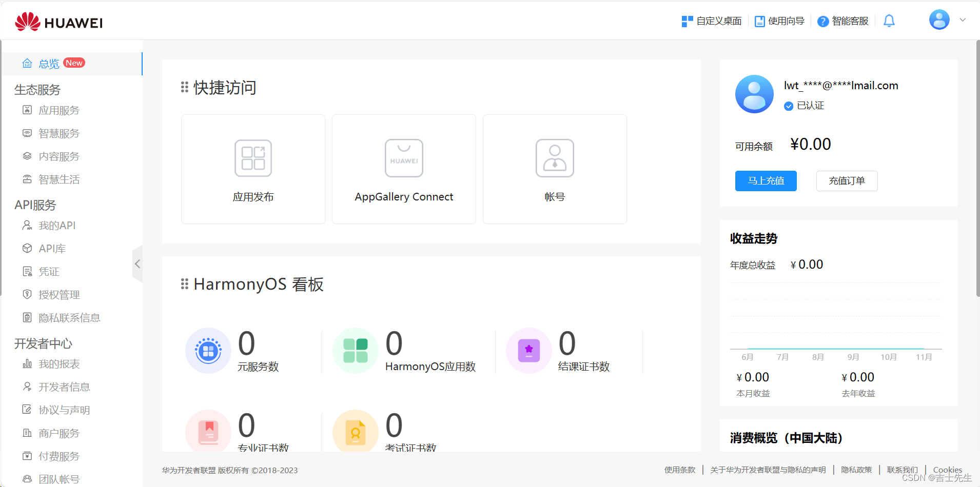Viewport: 980px width, 487px height.
Task: Open the Cookies footer link
Action: click(x=947, y=470)
